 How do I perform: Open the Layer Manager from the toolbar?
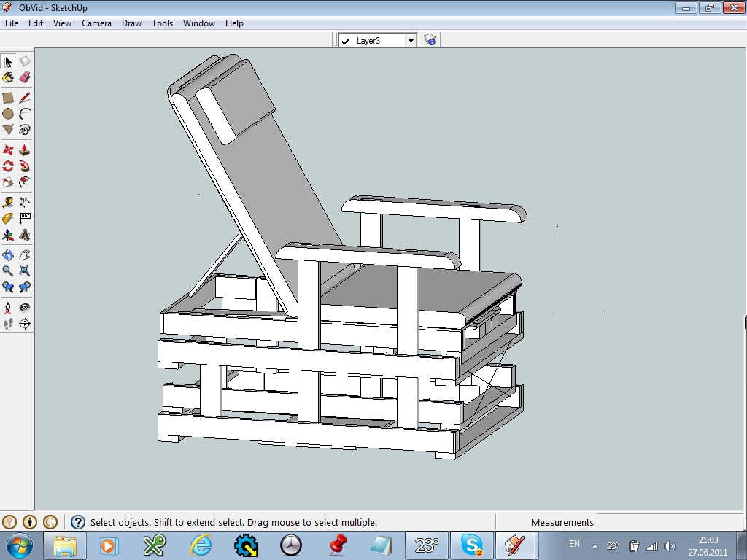(x=430, y=40)
